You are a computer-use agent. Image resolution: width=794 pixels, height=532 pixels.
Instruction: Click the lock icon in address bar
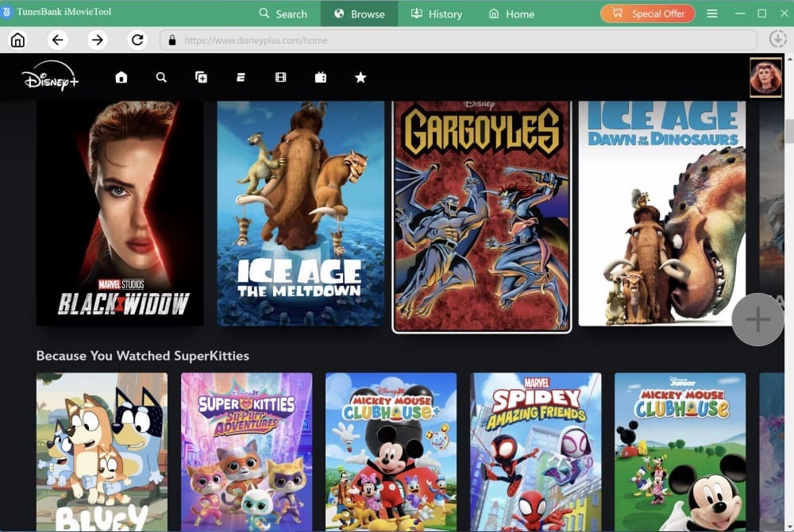point(172,40)
